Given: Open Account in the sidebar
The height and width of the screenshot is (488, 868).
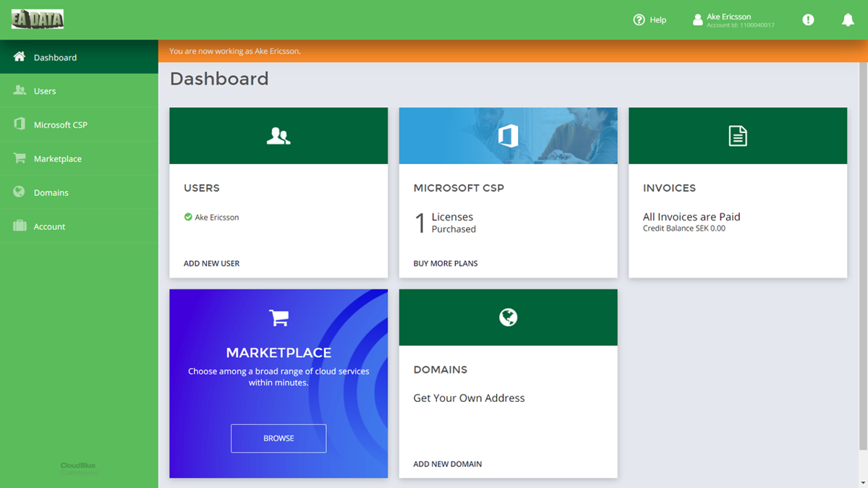Looking at the screenshot, I should (x=79, y=227).
